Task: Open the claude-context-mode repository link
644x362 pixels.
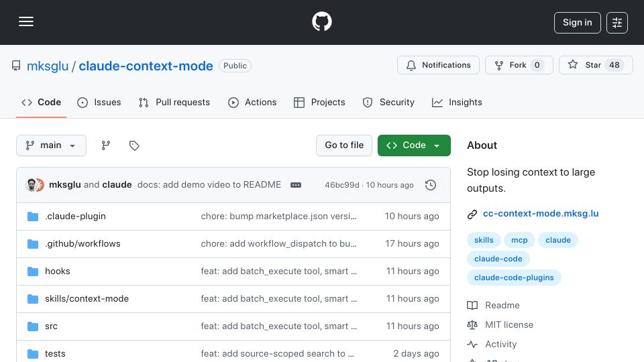Action: [x=146, y=66]
